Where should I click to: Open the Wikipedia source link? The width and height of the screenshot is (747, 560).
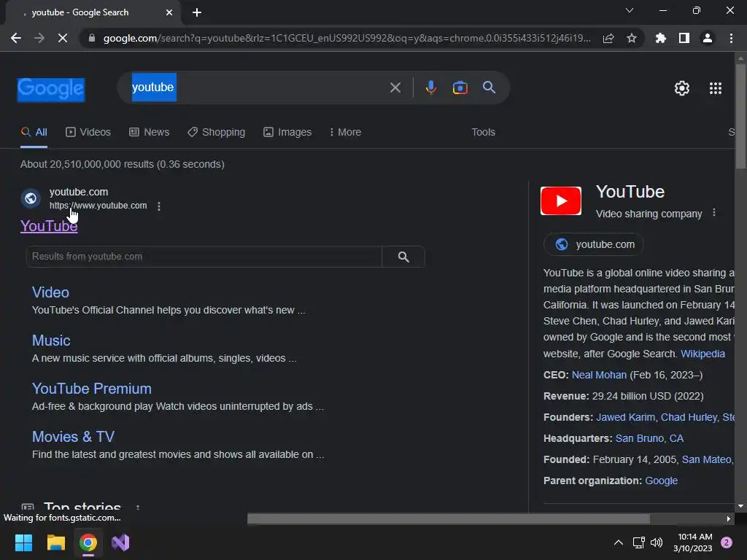(703, 354)
